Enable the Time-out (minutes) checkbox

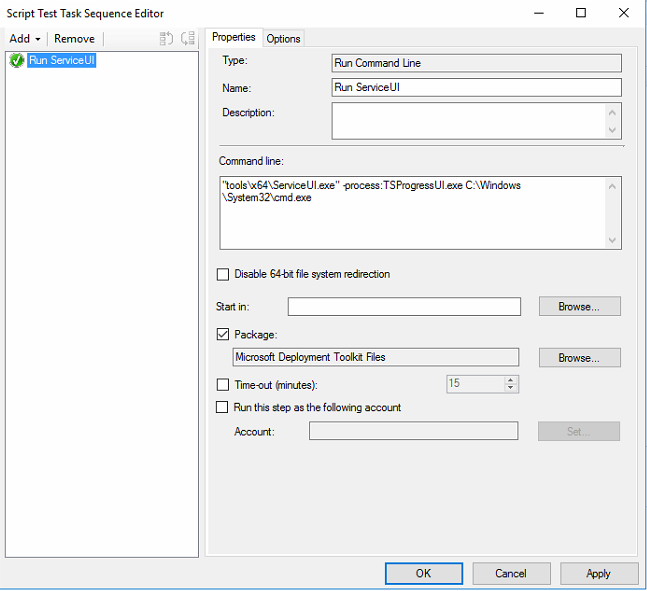tap(223, 384)
